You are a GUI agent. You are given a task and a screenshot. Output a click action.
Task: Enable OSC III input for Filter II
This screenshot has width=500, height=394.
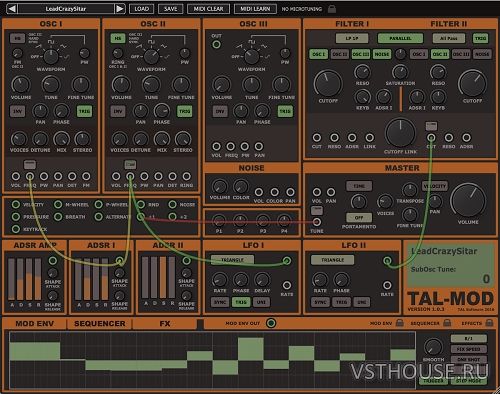[461, 54]
